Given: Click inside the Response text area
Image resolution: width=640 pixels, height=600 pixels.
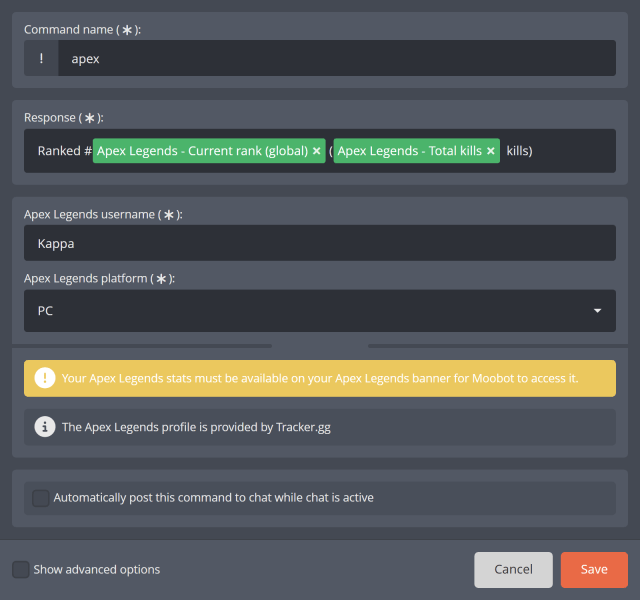Looking at the screenshot, I should click(320, 151).
